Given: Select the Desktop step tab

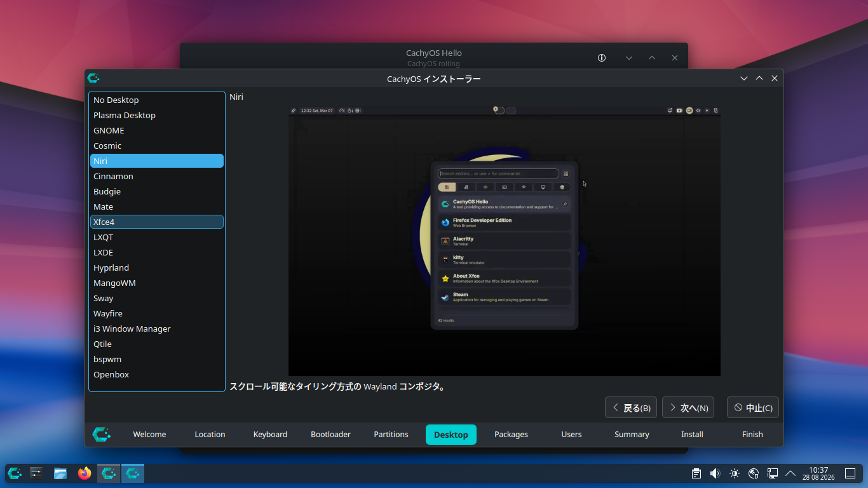Looking at the screenshot, I should pos(451,435).
